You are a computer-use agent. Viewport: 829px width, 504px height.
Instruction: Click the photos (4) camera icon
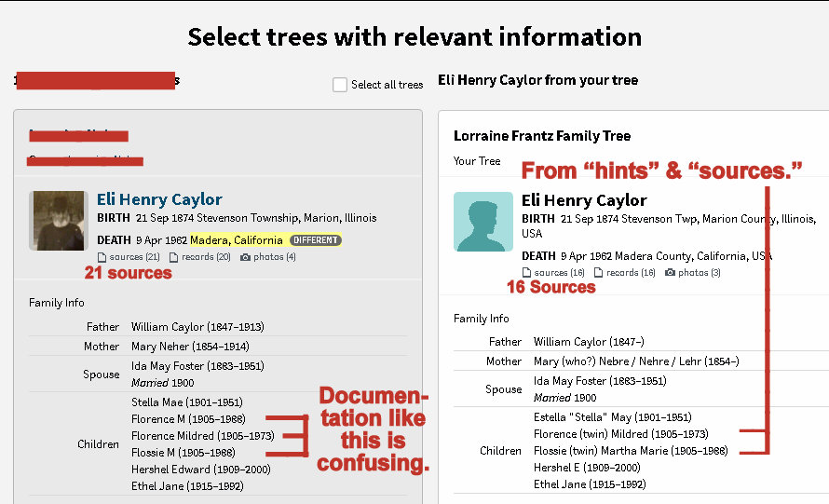tap(246, 256)
